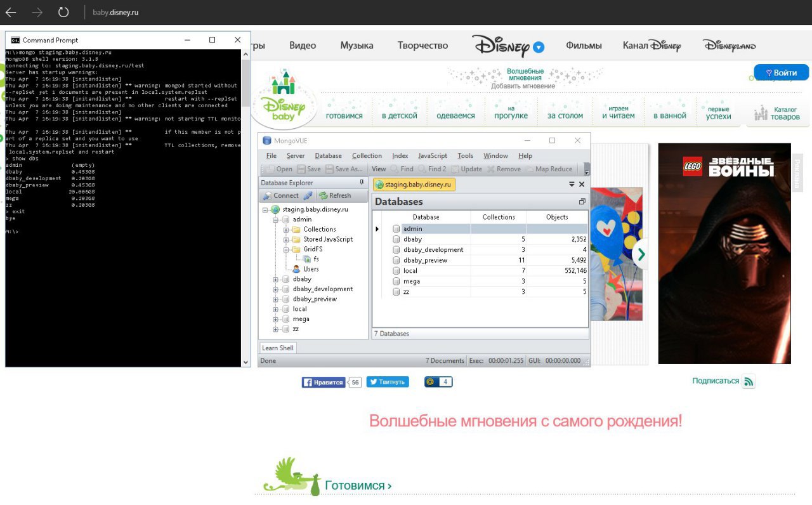Open the Фильмы site navigation link
The image size is (812, 505).
point(584,46)
